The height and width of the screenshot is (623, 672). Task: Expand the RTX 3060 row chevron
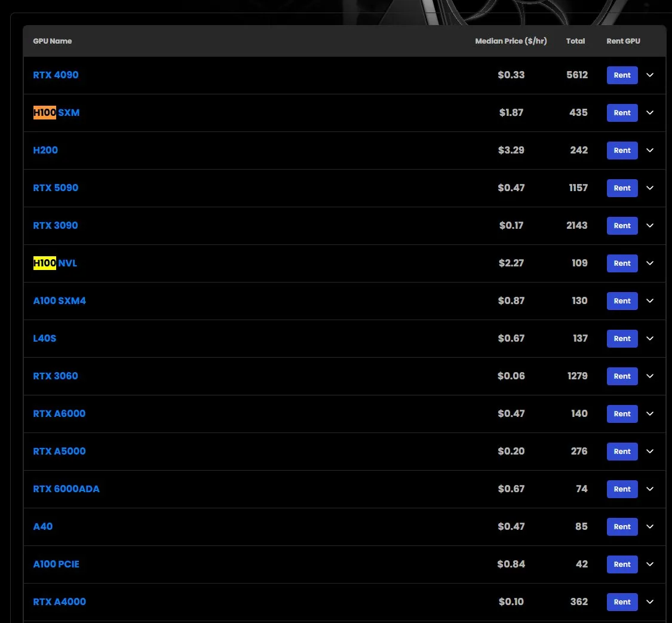click(650, 376)
